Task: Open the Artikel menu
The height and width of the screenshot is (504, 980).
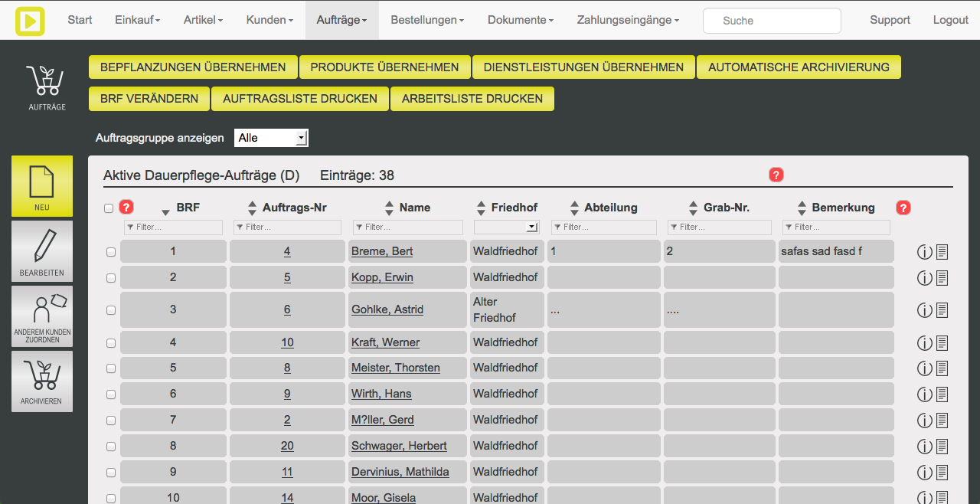Action: click(x=203, y=20)
